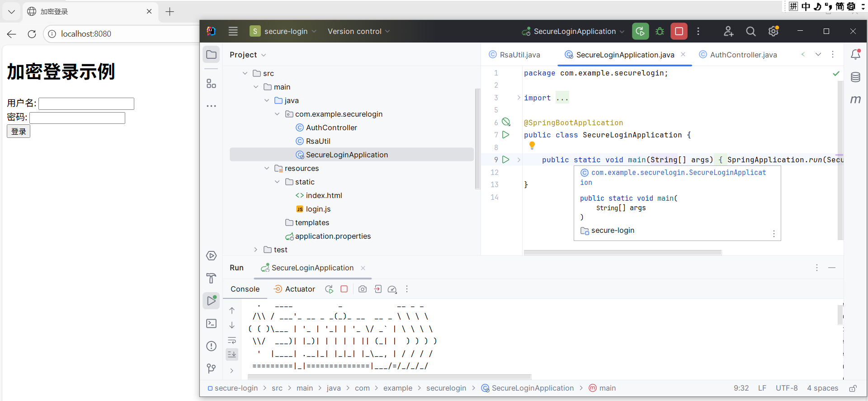Click UTF-8 encoding in status bar
The width and height of the screenshot is (868, 401).
[787, 388]
